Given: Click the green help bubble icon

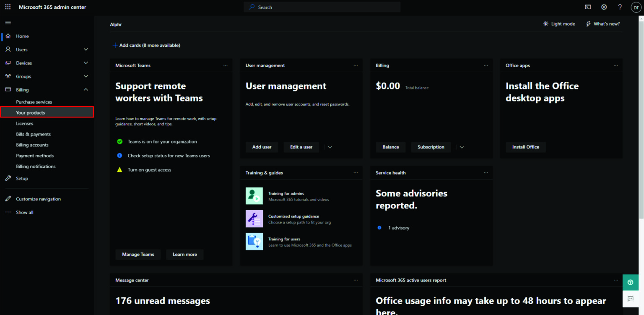Looking at the screenshot, I should coord(631,282).
